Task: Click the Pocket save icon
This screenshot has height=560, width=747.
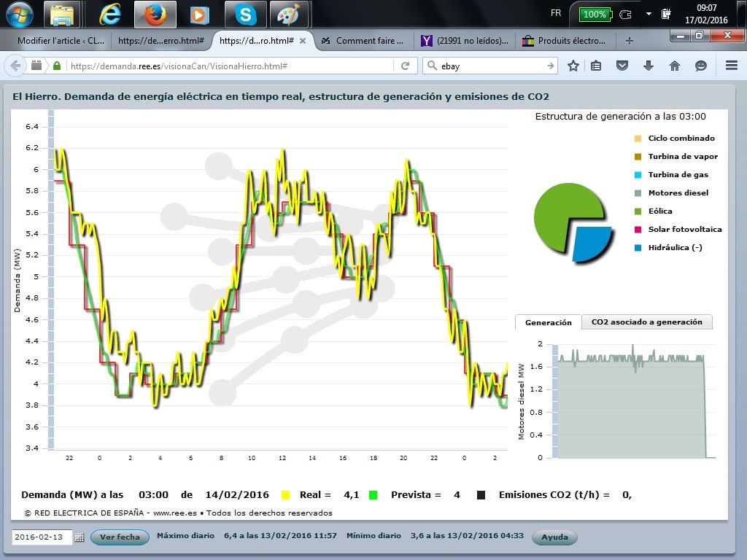Action: tap(622, 66)
